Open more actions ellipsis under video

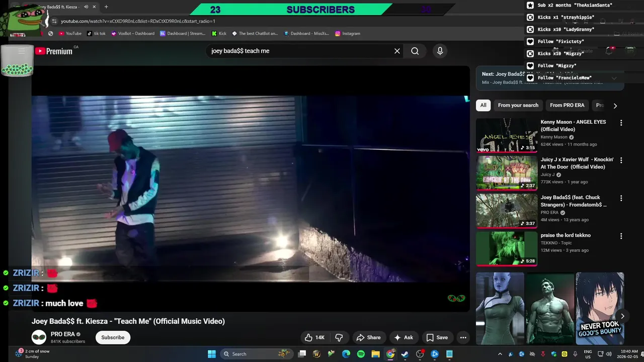tap(463, 337)
